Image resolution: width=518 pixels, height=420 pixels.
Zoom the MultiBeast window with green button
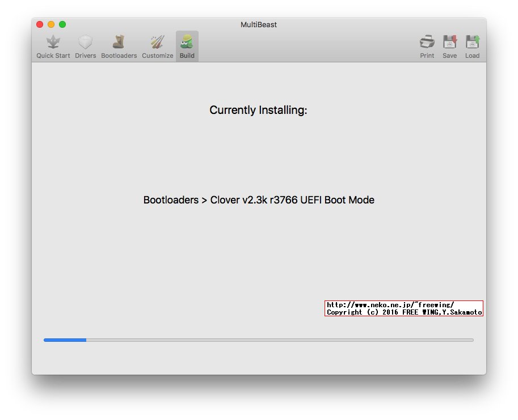coord(62,24)
